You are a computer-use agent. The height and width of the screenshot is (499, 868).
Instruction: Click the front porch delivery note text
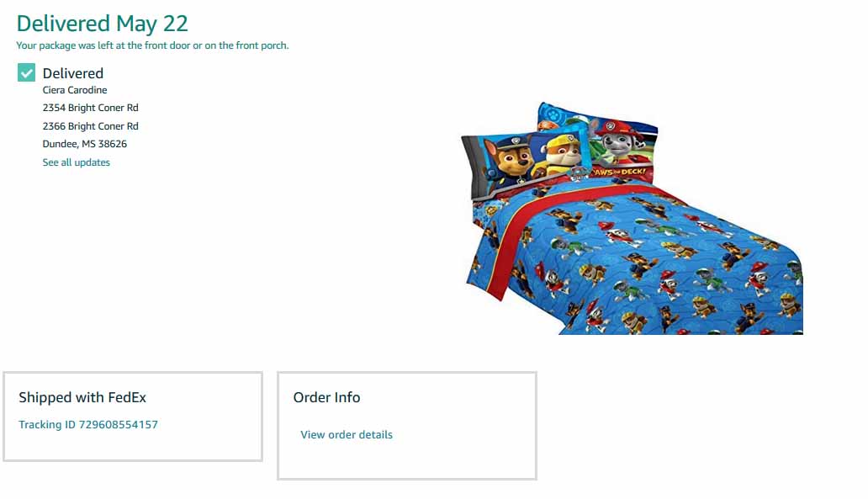click(x=152, y=45)
